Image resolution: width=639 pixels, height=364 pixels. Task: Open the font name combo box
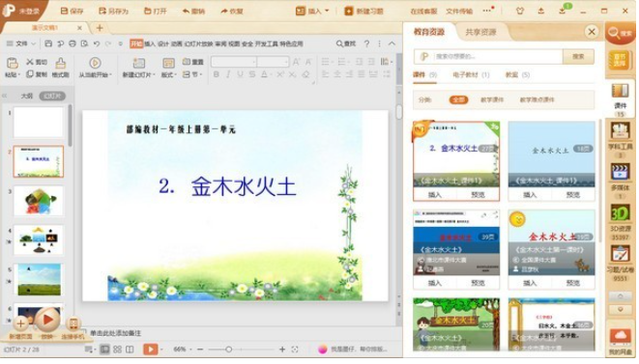tap(234, 62)
